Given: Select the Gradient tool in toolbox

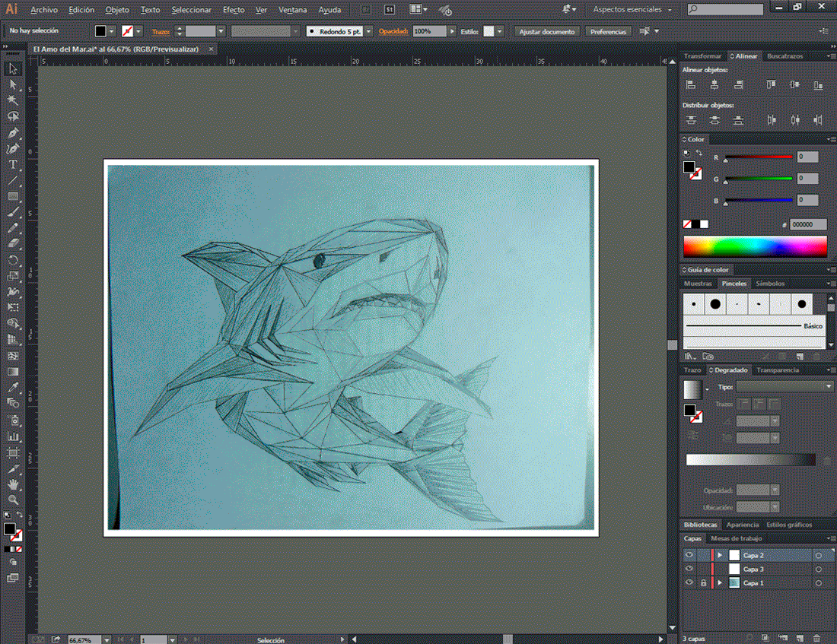Looking at the screenshot, I should click(x=13, y=372).
